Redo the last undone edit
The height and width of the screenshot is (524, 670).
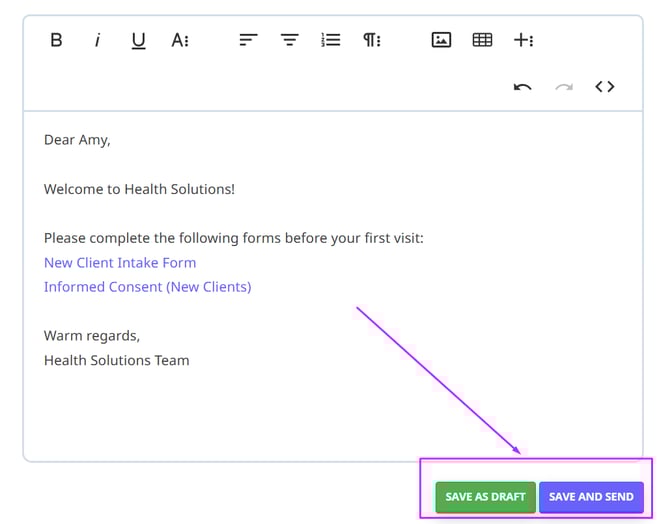click(x=564, y=87)
